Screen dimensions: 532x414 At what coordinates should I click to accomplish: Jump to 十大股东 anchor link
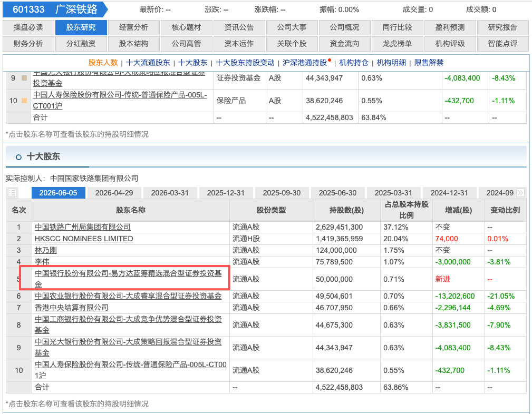click(x=193, y=63)
